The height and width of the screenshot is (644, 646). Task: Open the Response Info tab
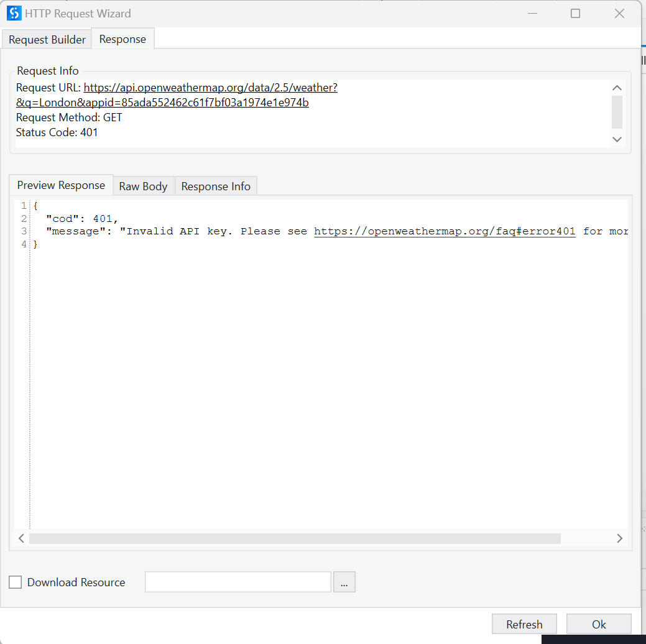(216, 186)
